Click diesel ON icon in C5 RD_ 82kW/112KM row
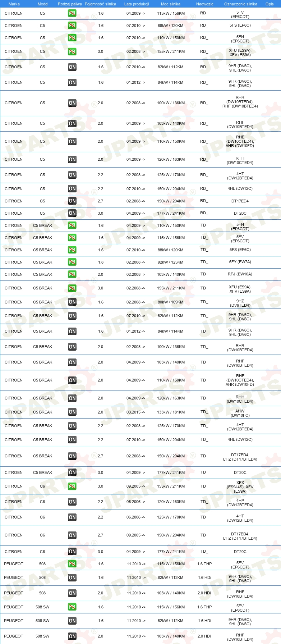 72,67
